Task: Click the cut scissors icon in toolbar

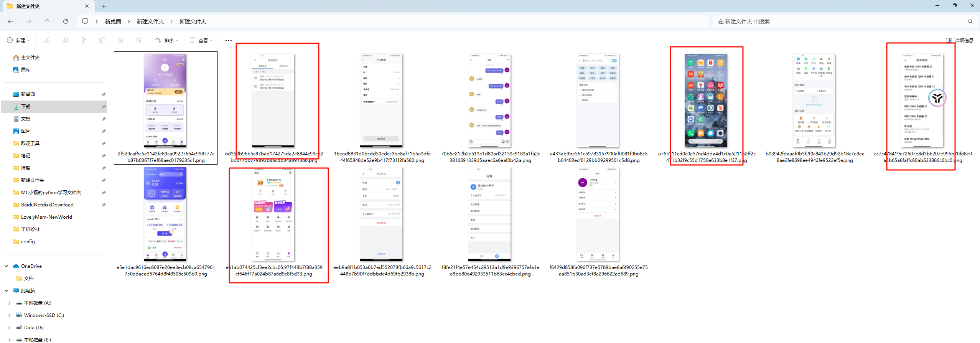Action: (47, 40)
